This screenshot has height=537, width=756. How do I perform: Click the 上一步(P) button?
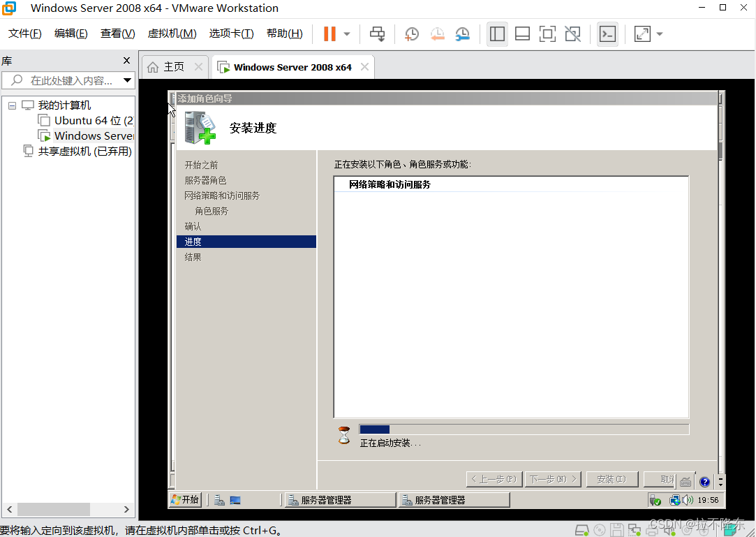tap(494, 479)
